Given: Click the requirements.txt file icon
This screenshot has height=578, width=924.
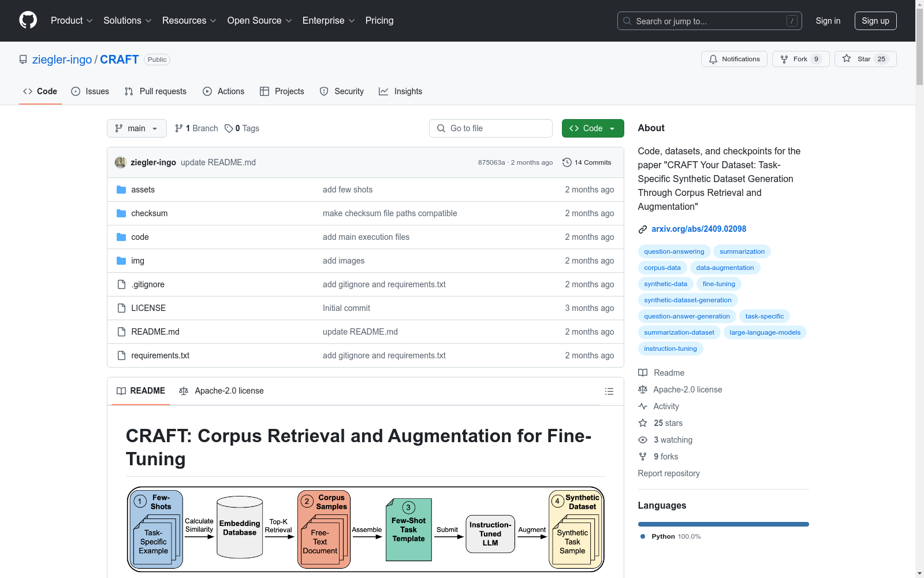Looking at the screenshot, I should pyautogui.click(x=121, y=355).
